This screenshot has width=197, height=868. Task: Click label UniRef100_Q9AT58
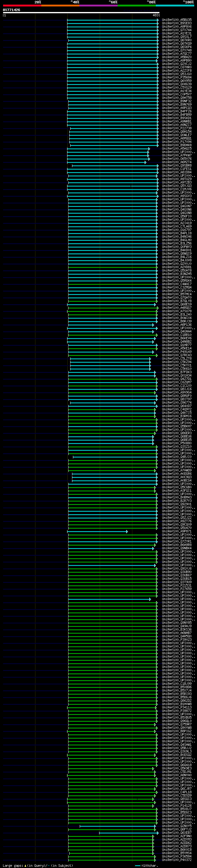click(177, 98)
